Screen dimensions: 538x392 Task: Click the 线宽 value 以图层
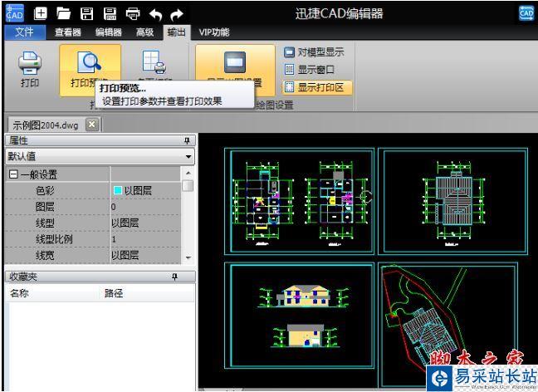(x=144, y=255)
